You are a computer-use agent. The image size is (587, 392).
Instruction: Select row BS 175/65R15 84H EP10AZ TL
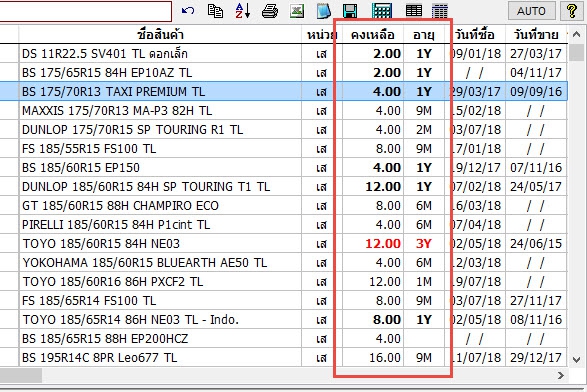coord(284,73)
